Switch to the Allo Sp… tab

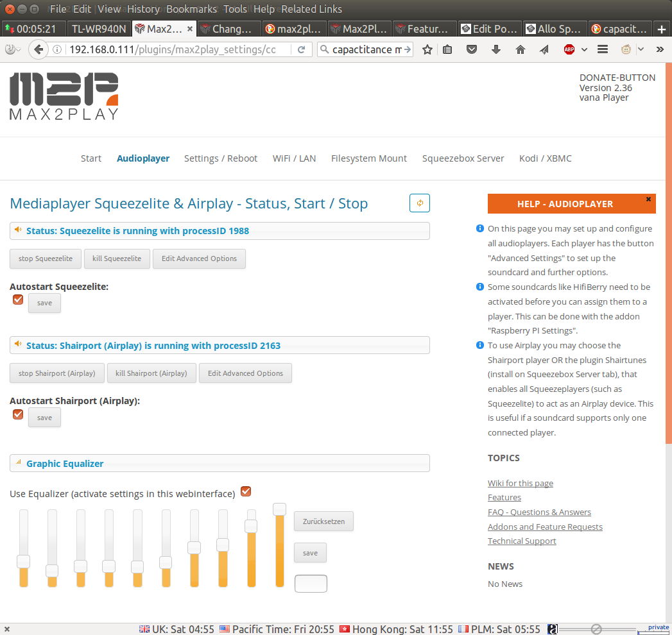555,29
